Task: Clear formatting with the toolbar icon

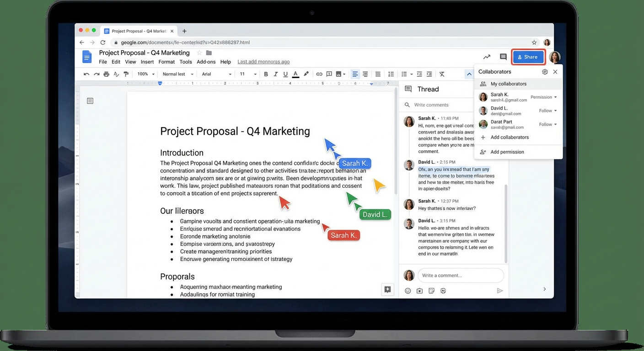Action: point(442,74)
